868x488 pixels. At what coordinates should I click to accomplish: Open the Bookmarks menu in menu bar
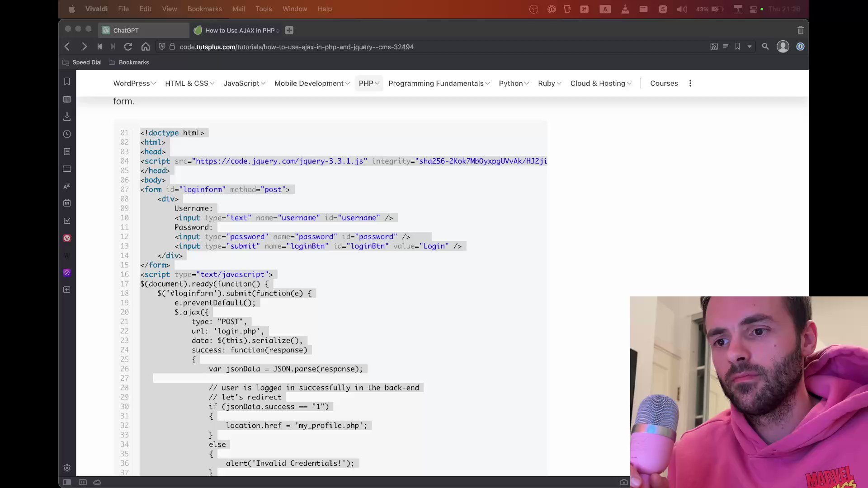coord(205,9)
